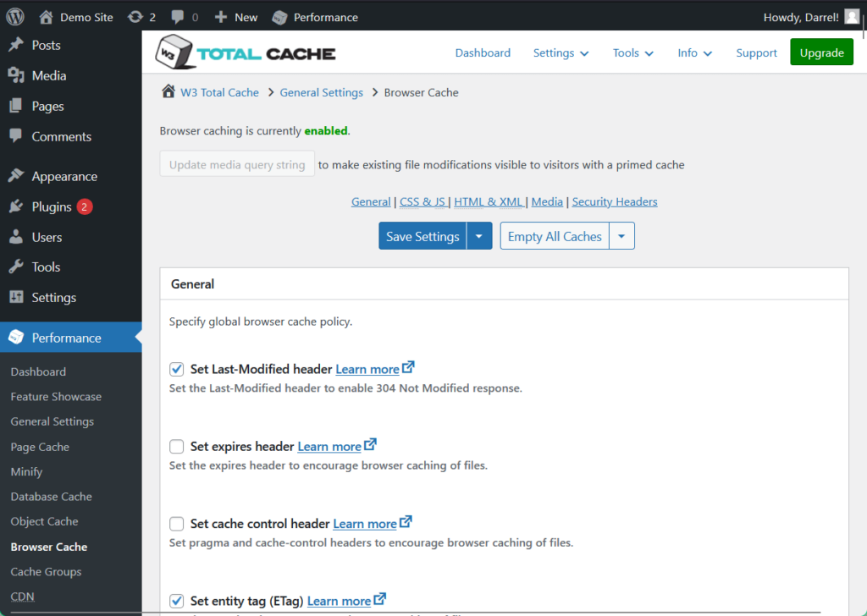Toggle Set entity tag (ETag) checkbox
This screenshot has width=867, height=616.
(x=176, y=601)
